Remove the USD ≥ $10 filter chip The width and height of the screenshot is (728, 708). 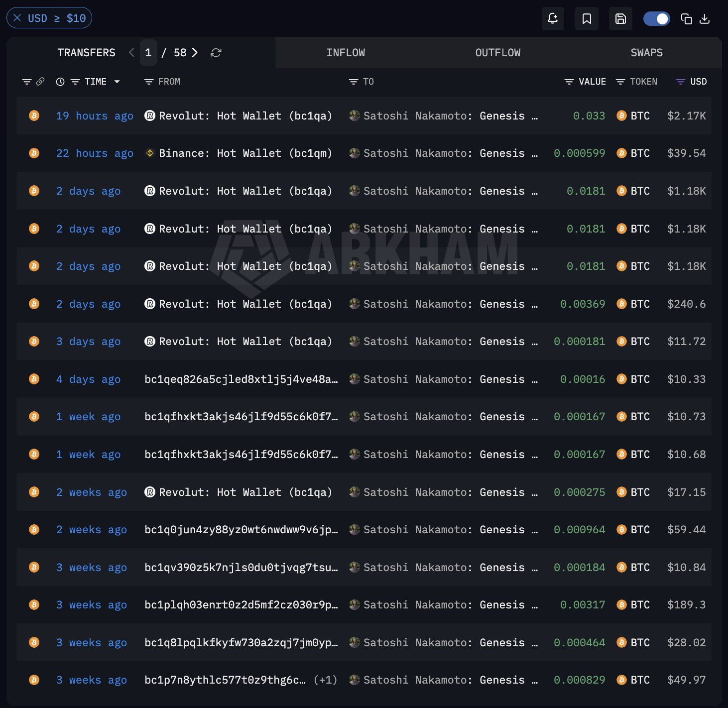point(17,18)
